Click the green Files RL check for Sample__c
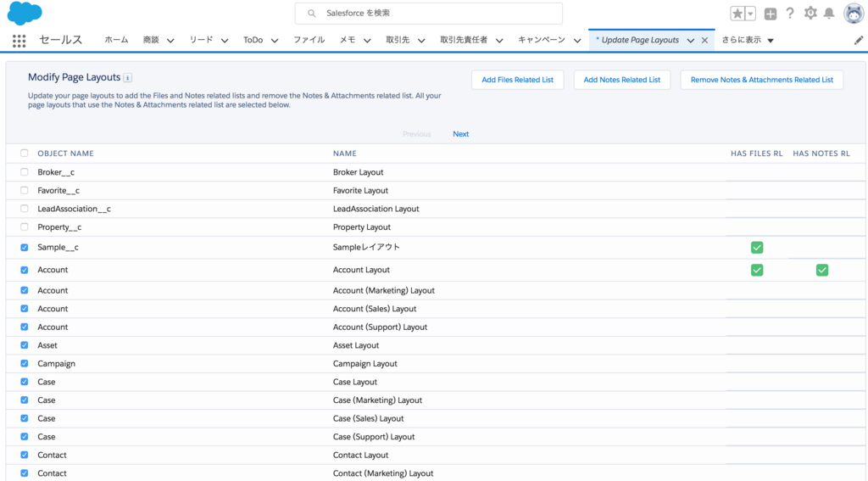This screenshot has width=868, height=481. (x=757, y=248)
